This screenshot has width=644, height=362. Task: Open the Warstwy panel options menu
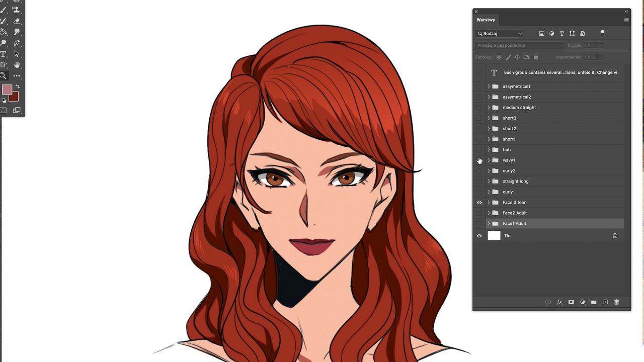click(x=626, y=20)
